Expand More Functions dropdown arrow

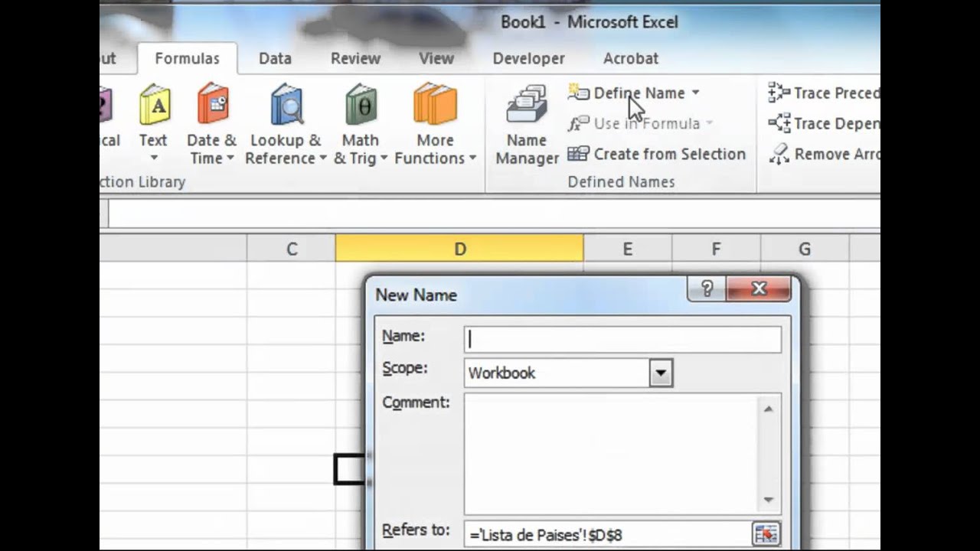coord(472,158)
